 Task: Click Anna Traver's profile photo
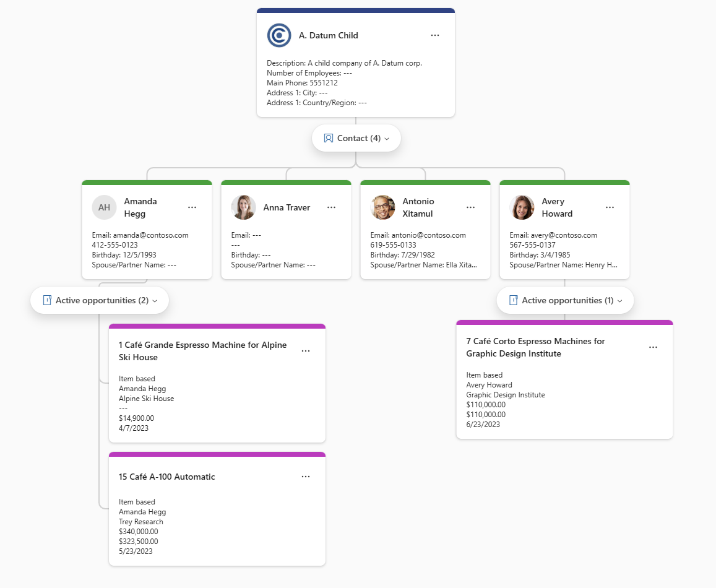point(243,207)
